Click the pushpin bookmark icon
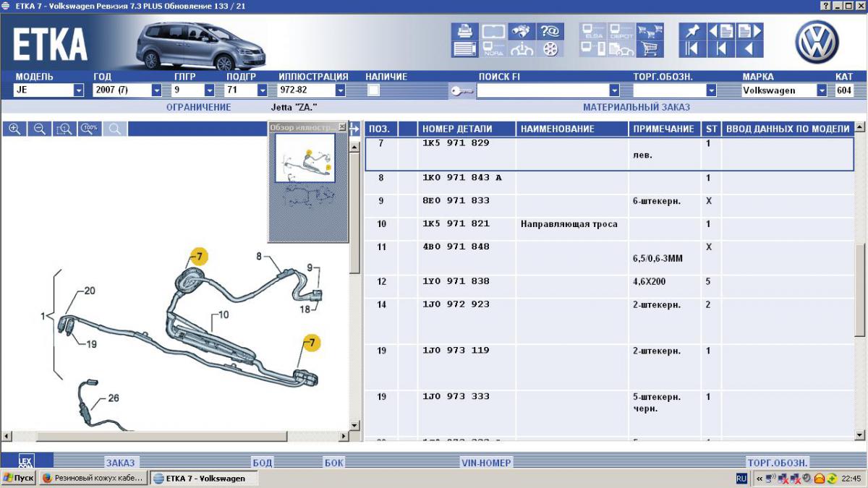This screenshot has width=868, height=488. coord(692,31)
